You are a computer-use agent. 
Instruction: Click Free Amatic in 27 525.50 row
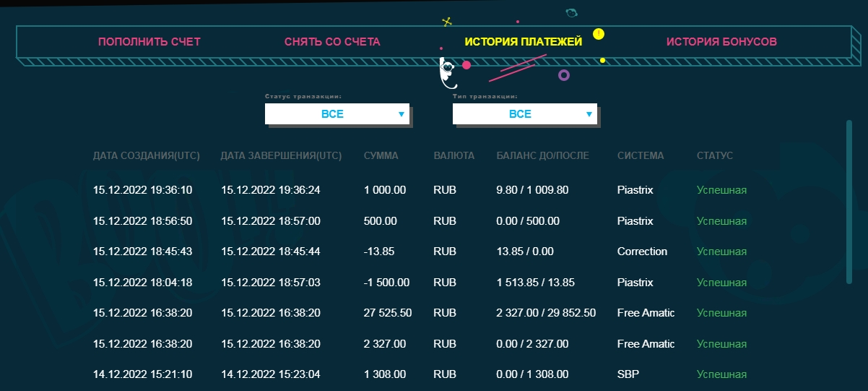click(646, 313)
